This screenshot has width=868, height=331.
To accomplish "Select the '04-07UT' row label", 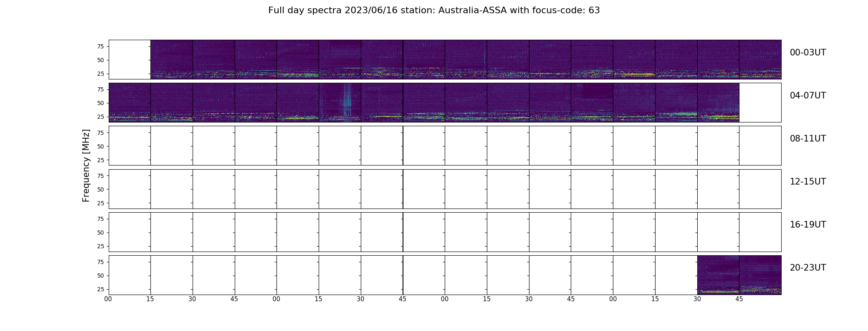I will click(808, 96).
